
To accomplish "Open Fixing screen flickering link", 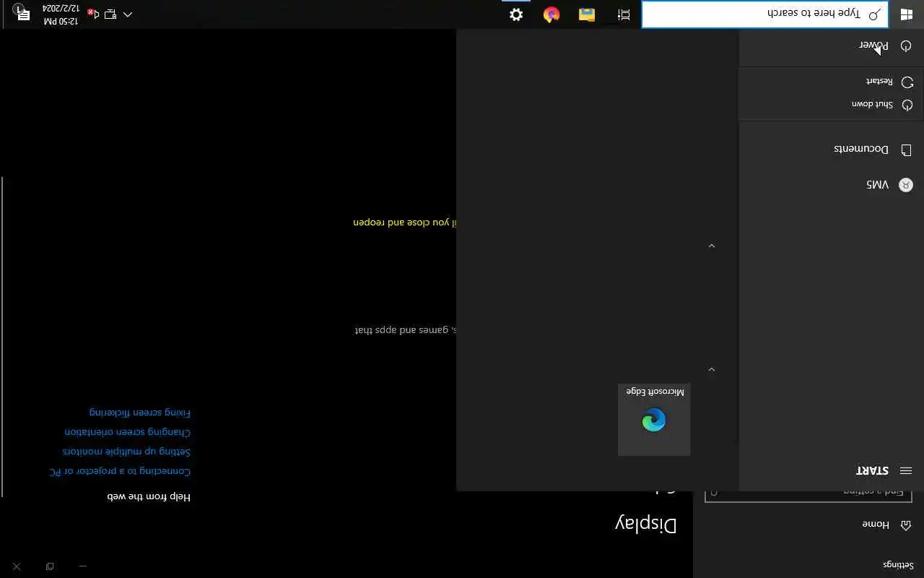I will [x=140, y=413].
